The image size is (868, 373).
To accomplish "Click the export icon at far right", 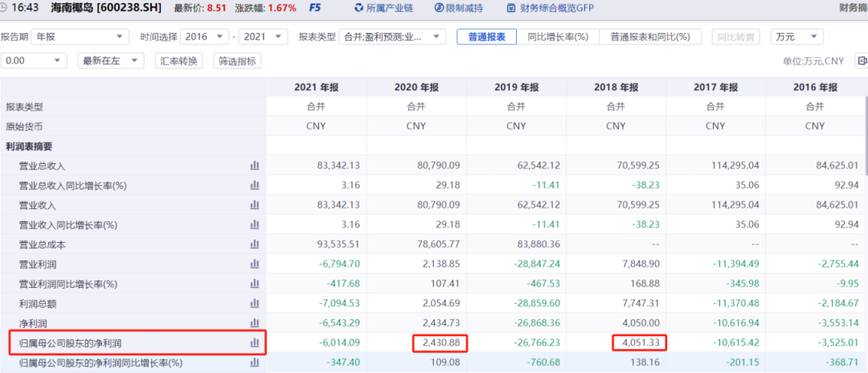I will (860, 61).
